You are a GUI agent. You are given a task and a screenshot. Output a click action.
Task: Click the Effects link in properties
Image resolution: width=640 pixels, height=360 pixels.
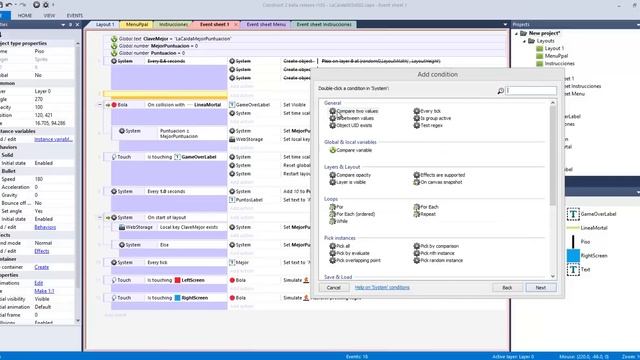pyautogui.click(x=42, y=251)
